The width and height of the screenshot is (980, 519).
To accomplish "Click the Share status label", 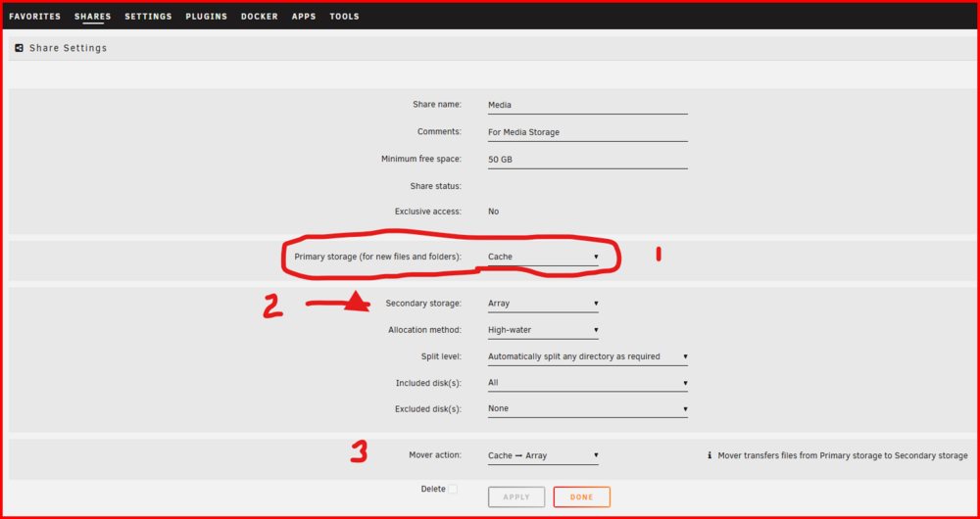I will pyautogui.click(x=436, y=185).
